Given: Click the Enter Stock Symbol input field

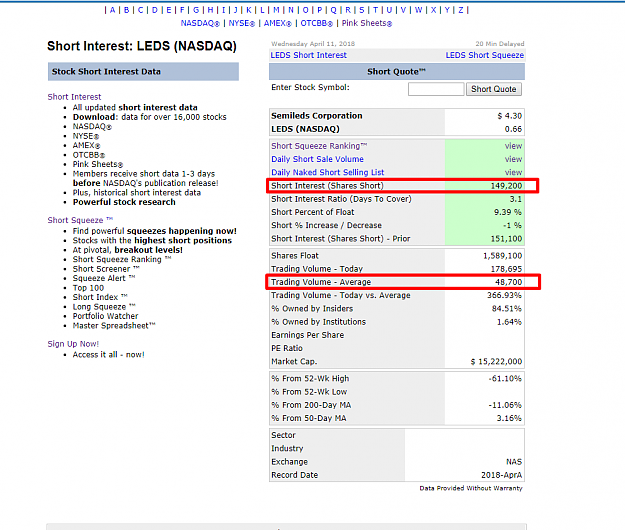Looking at the screenshot, I should coord(436,89).
